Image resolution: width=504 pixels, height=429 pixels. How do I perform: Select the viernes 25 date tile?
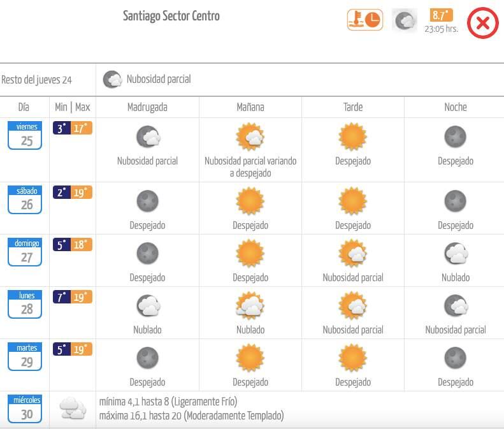[x=25, y=135]
